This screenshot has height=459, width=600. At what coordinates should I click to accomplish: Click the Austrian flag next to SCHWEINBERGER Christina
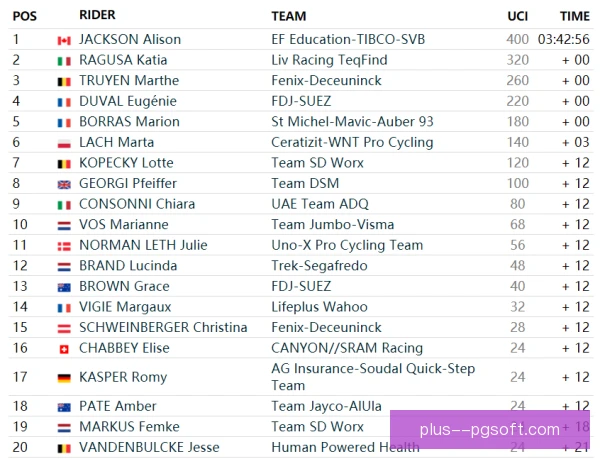[64, 329]
